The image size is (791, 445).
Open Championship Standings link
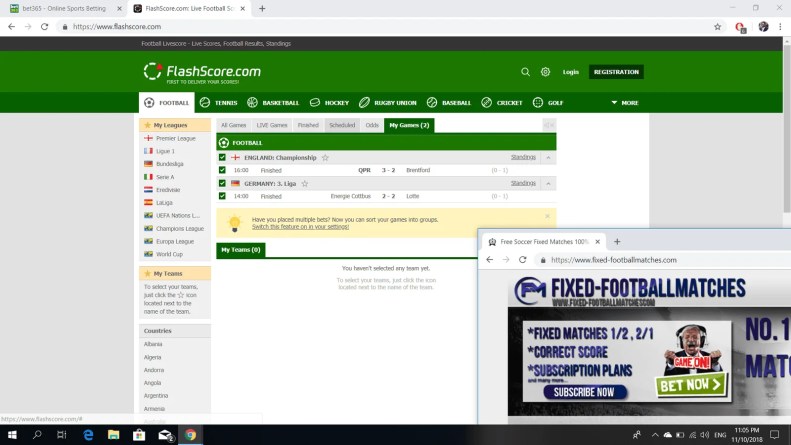point(523,157)
